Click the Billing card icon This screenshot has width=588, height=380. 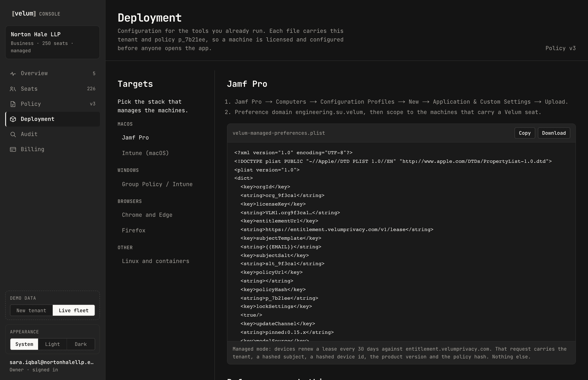pos(13,149)
